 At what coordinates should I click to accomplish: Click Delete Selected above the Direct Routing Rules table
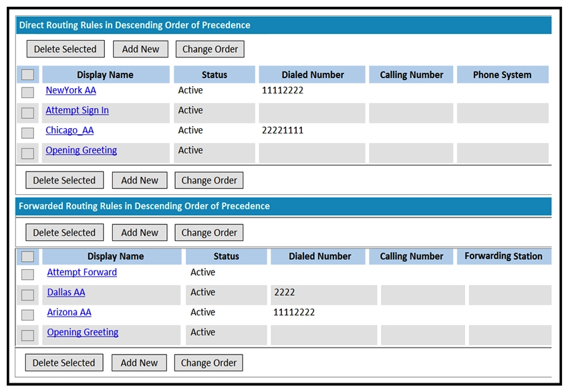[65, 49]
